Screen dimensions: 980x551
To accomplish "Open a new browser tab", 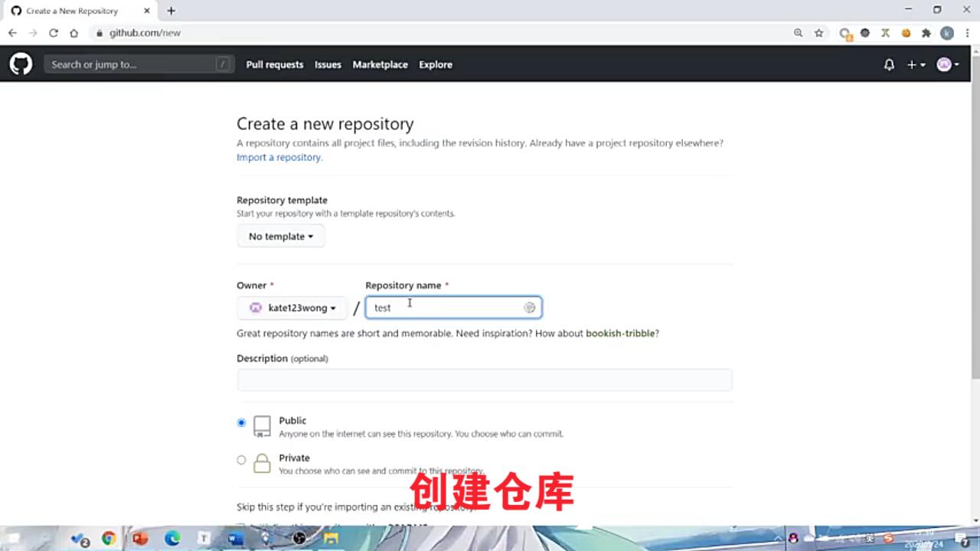I will [x=171, y=11].
